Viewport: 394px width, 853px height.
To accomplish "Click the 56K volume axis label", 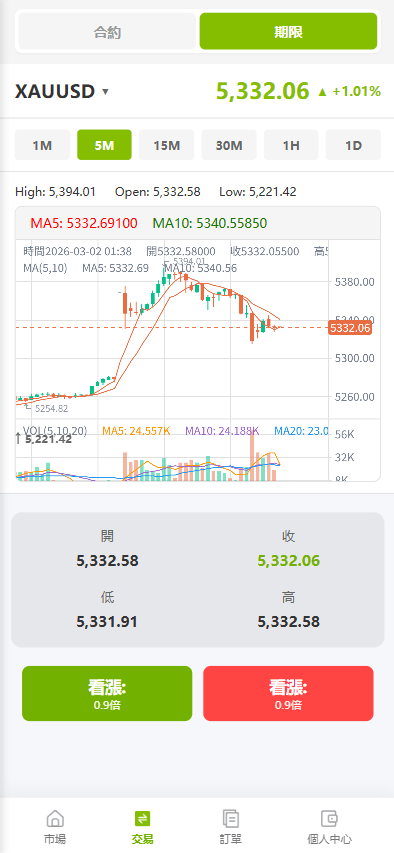I will [345, 434].
